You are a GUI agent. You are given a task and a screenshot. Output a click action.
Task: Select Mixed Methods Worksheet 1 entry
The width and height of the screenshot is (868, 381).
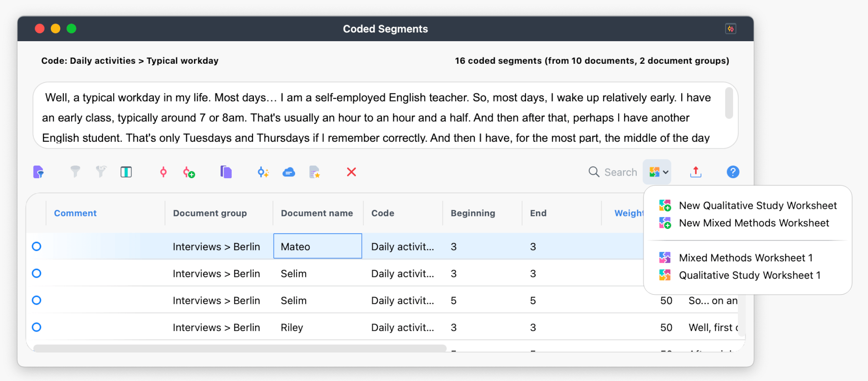tap(745, 258)
